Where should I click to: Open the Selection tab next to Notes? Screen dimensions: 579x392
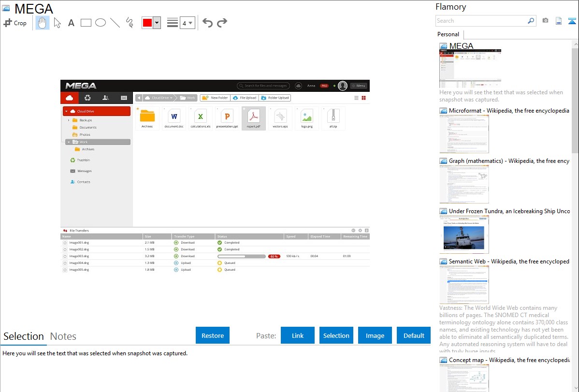24,336
